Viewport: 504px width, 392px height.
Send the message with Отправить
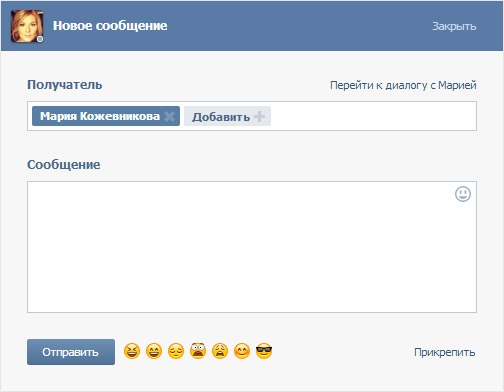pyautogui.click(x=71, y=352)
